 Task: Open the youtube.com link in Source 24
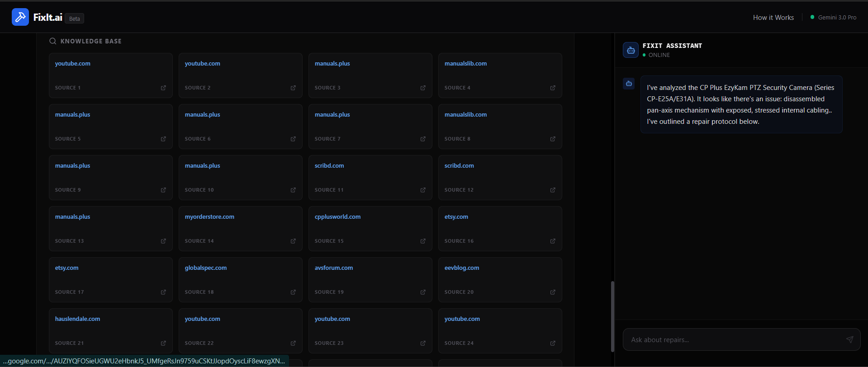click(x=462, y=319)
